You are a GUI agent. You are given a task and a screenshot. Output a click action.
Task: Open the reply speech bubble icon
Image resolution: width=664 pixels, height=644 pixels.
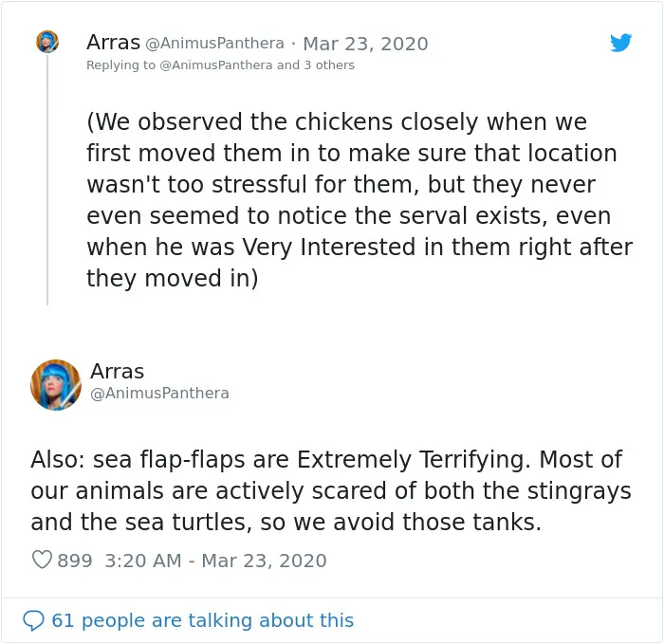tap(33, 620)
